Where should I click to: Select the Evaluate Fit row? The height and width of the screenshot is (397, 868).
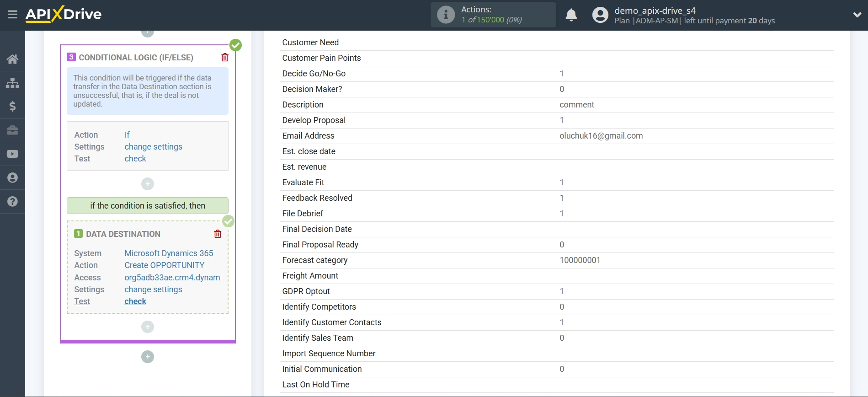click(557, 182)
